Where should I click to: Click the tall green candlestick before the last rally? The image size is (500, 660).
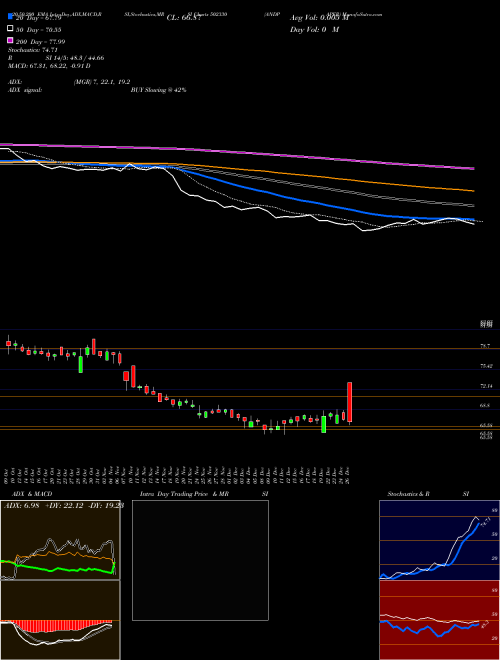(x=324, y=424)
